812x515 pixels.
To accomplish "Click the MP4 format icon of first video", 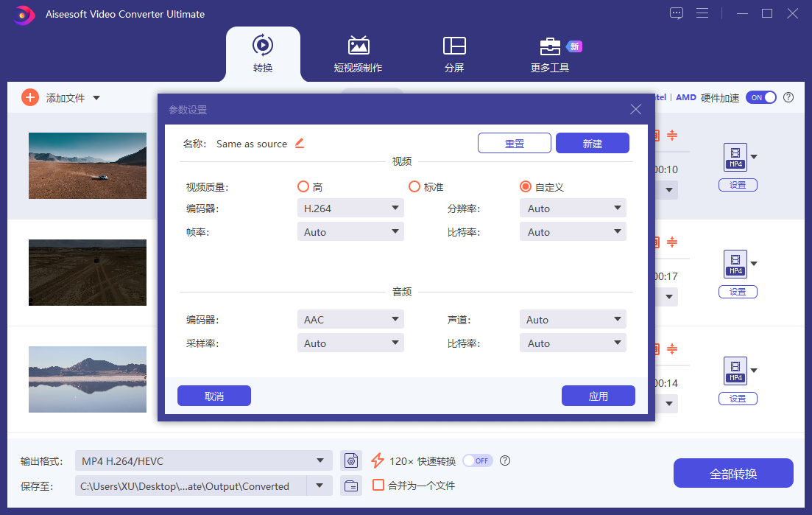I will point(735,157).
